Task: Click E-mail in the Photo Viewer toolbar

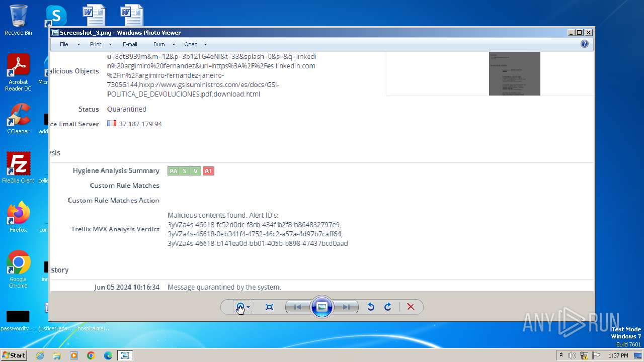Action: coord(130,44)
